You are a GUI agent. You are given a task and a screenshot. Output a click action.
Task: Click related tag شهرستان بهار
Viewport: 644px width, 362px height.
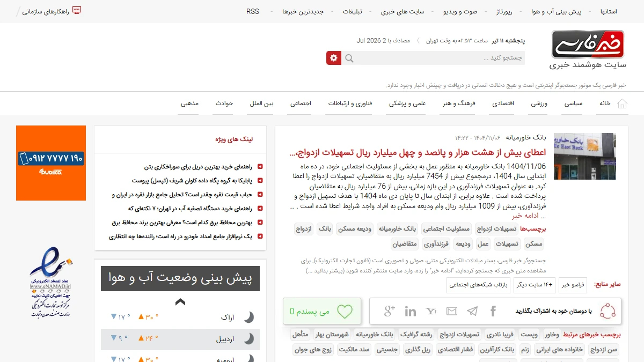[333, 335]
